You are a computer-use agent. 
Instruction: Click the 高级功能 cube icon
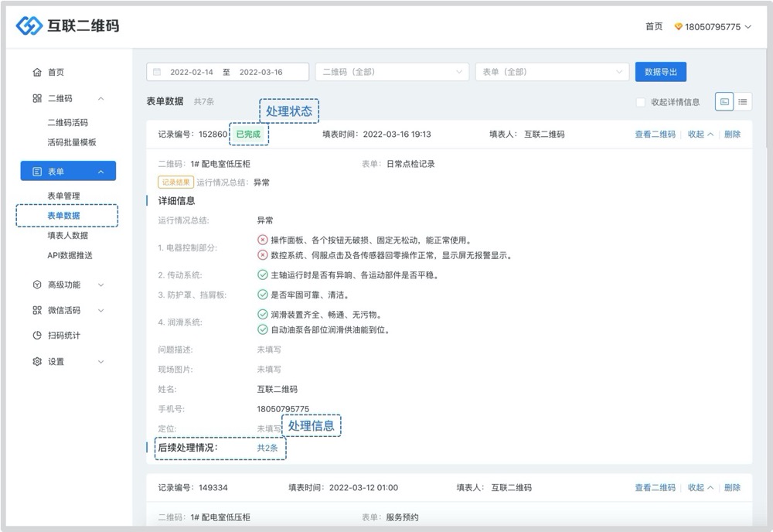tap(37, 285)
